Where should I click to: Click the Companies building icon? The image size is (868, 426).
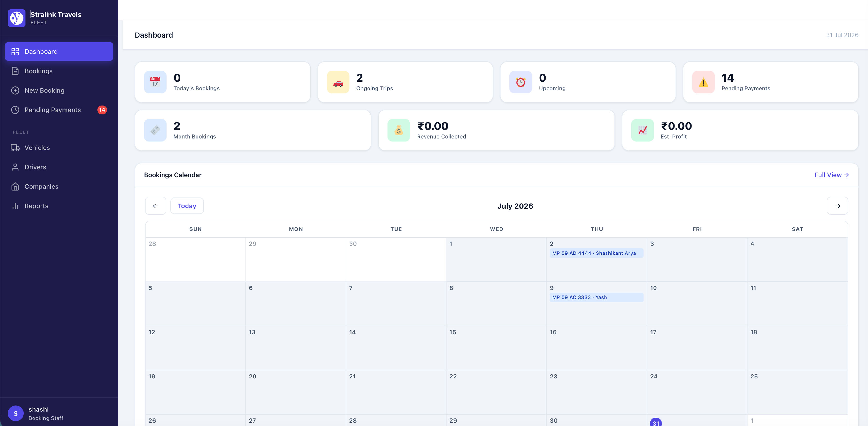point(15,187)
